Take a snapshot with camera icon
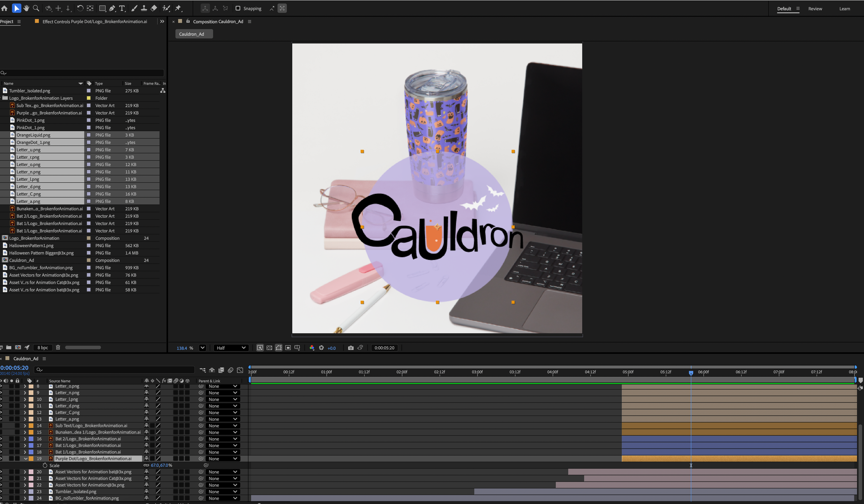Viewport: 864px width, 504px height. 350,348
